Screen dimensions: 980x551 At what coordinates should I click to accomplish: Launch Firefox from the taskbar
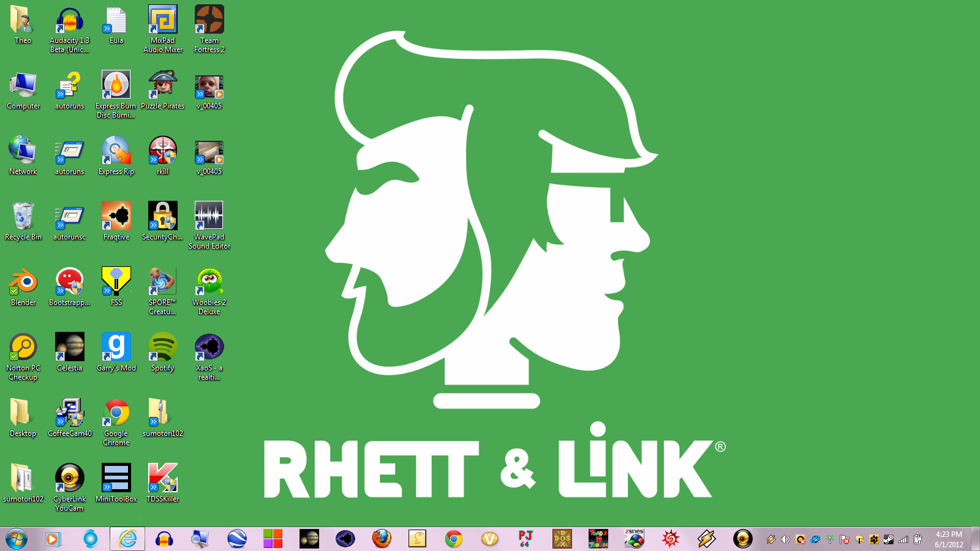(x=381, y=539)
